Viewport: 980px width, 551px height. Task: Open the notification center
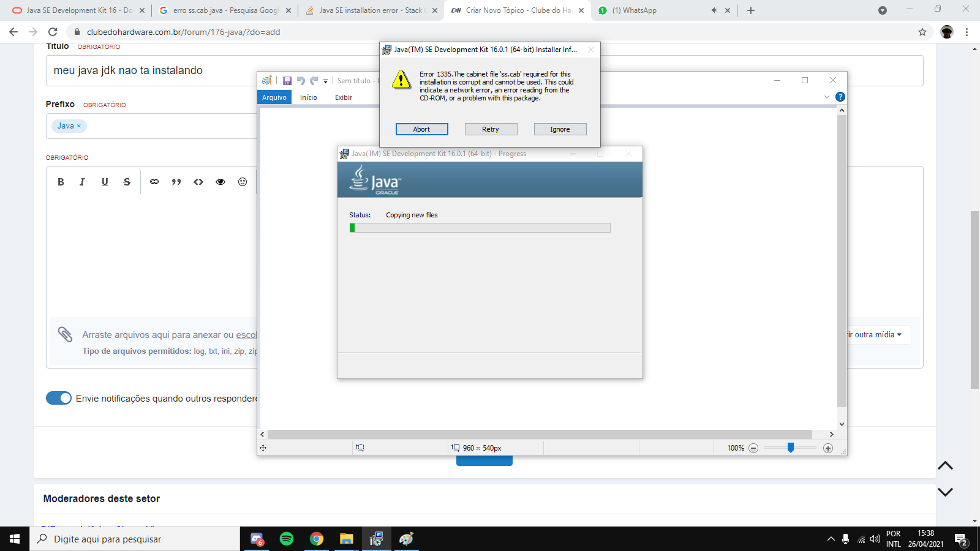click(961, 540)
